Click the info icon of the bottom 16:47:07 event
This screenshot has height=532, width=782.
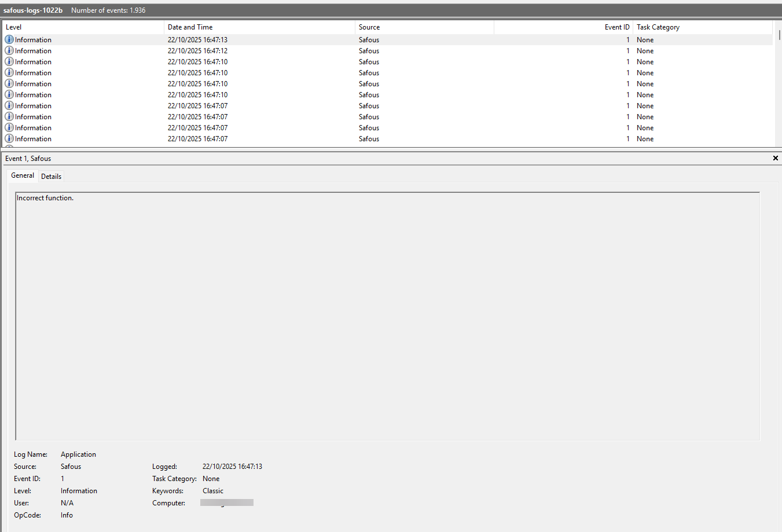coord(9,138)
